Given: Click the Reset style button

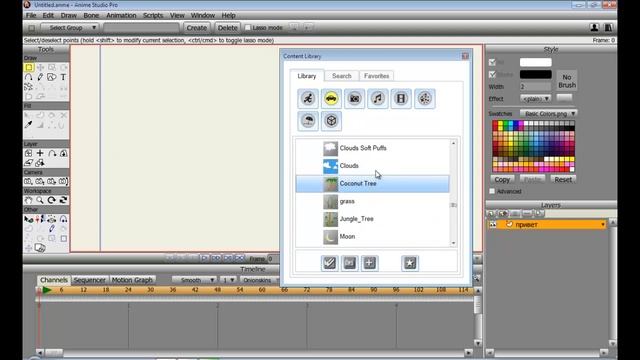Looking at the screenshot, I should click(x=563, y=180).
